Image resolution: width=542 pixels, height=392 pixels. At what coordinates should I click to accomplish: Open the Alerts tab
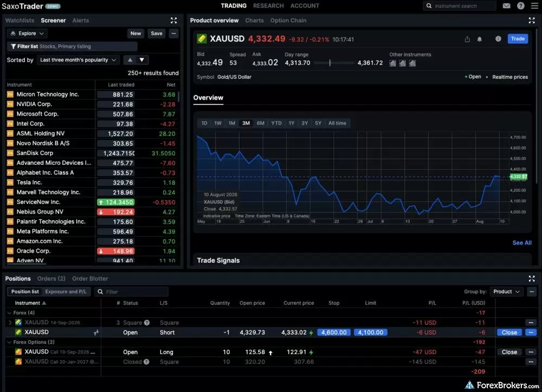[x=81, y=21]
